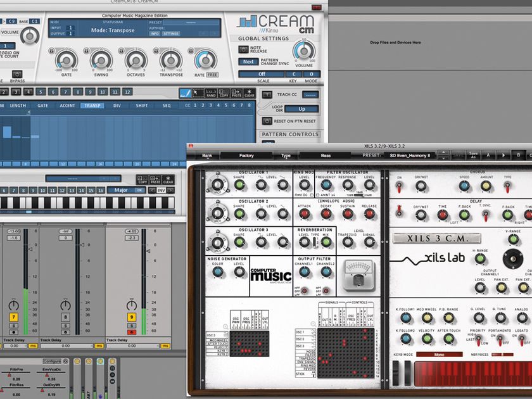Open the LOOP DIR dropdown showing Up
Viewport: 532px width, 399px height.
click(302, 109)
